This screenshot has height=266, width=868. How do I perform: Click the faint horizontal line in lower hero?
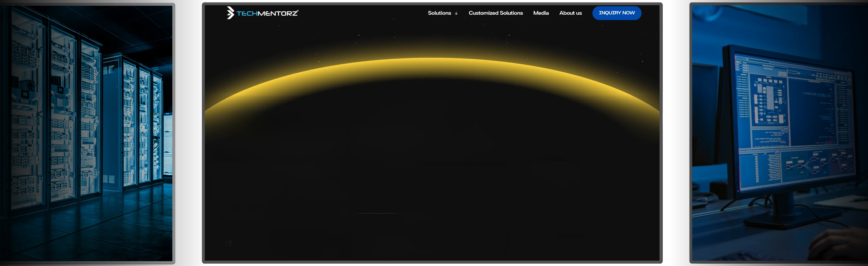(377, 213)
